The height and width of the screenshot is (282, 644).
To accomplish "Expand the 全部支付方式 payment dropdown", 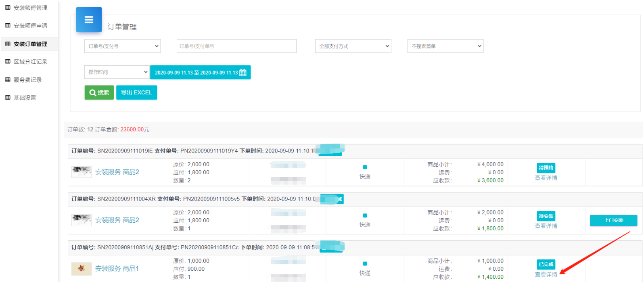I will (353, 46).
